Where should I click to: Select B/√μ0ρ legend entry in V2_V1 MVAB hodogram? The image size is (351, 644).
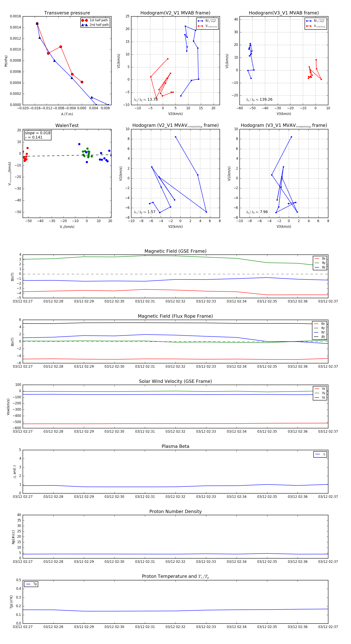[207, 21]
